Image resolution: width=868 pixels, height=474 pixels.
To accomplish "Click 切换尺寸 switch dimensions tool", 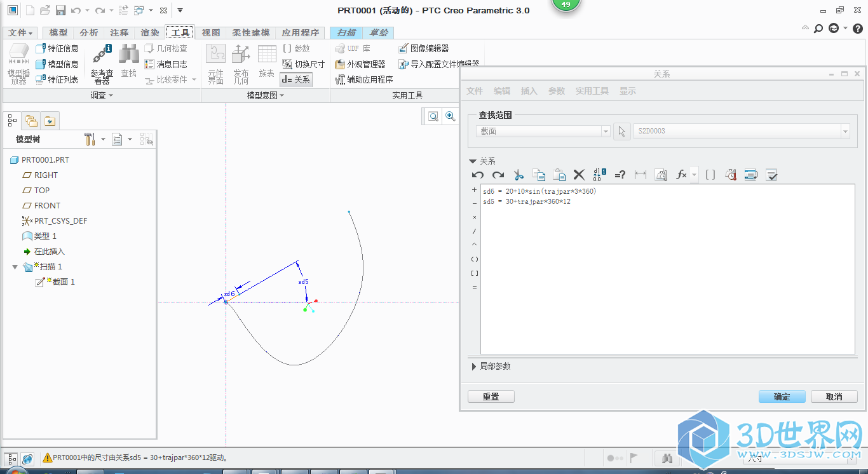I will [x=303, y=64].
